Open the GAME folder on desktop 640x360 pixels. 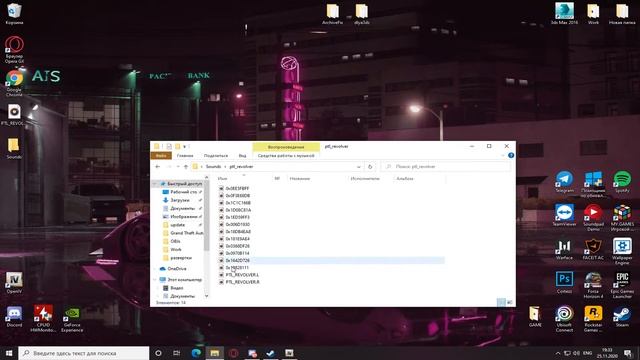(535, 316)
